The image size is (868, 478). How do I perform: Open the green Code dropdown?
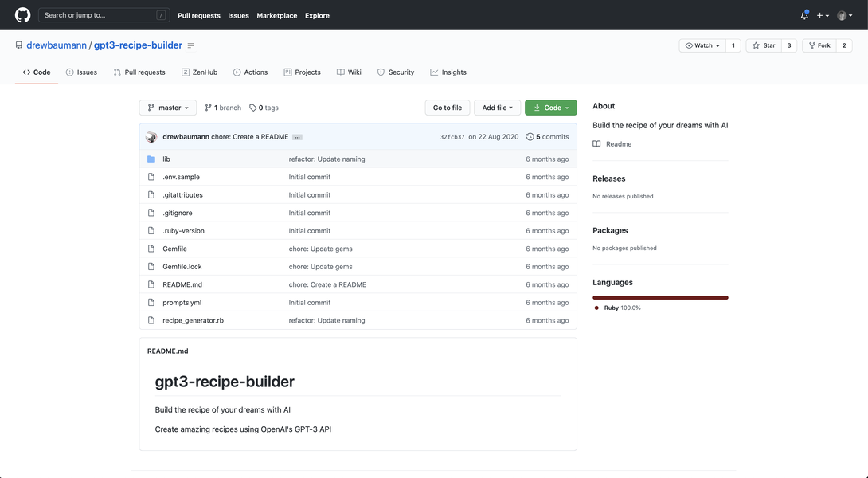click(x=550, y=107)
